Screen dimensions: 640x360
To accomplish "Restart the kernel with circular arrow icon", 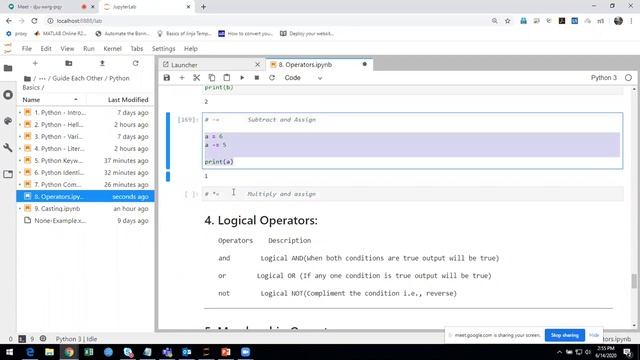I will click(x=272, y=78).
